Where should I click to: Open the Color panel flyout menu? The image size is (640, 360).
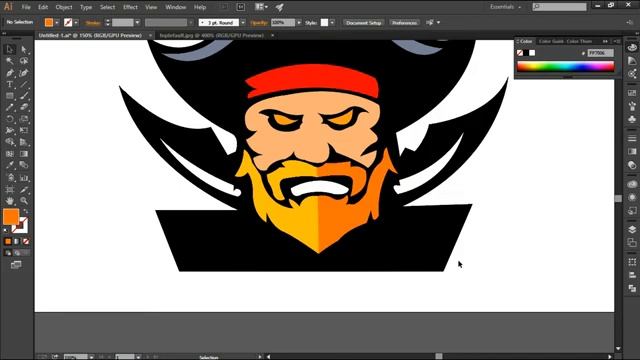pyautogui.click(x=617, y=41)
